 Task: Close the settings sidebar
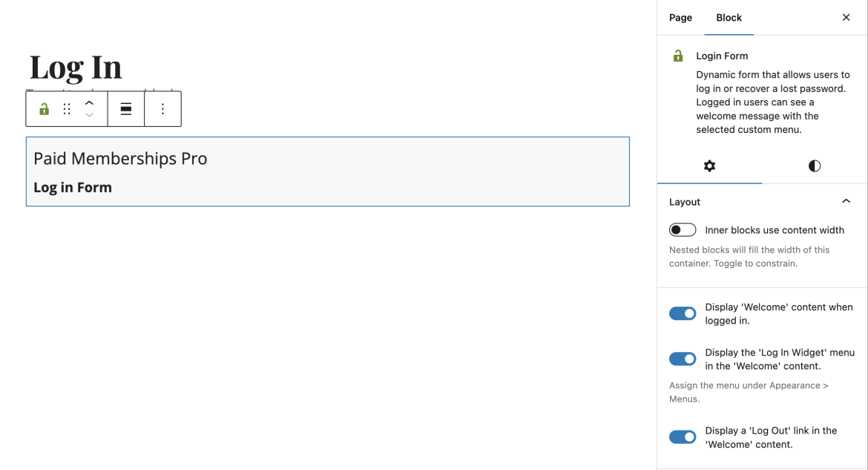pyautogui.click(x=846, y=17)
